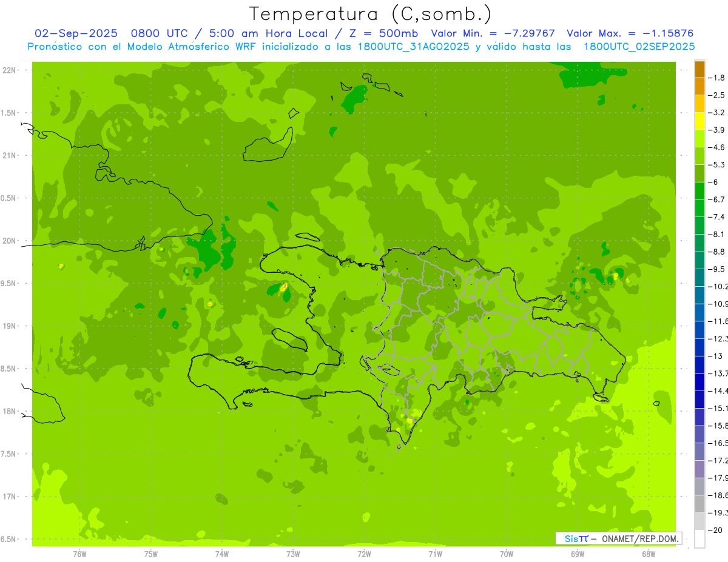This screenshot has height=562, width=728.
Task: Click the colorbar label "-1.8"
Action: click(x=718, y=78)
